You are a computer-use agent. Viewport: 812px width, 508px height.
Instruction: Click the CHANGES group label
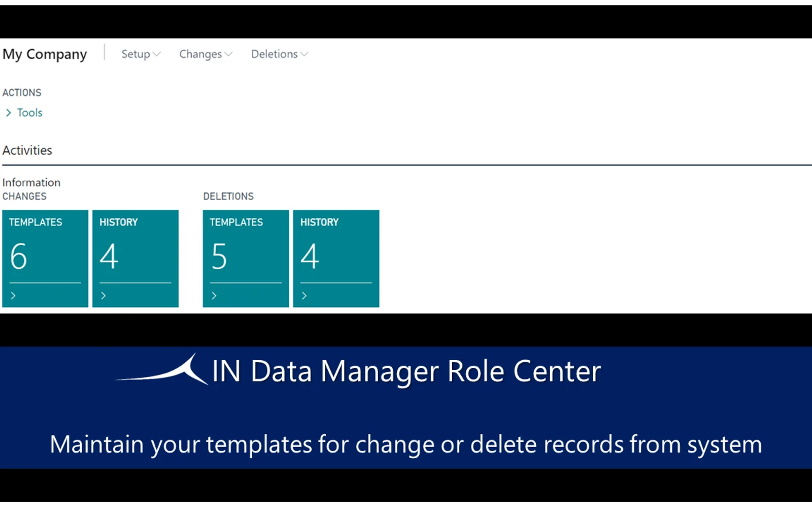click(24, 196)
